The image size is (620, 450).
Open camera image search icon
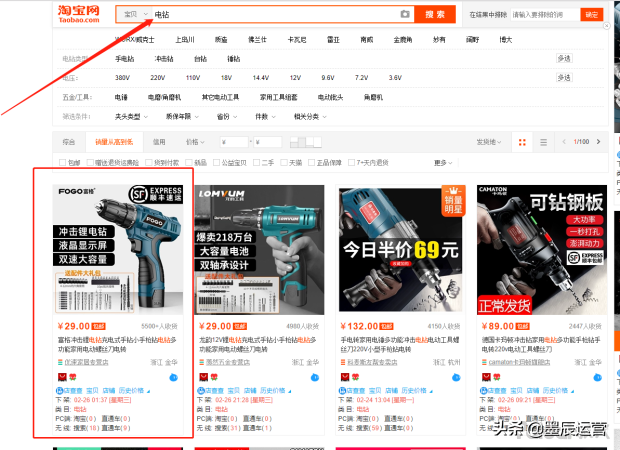pos(405,14)
